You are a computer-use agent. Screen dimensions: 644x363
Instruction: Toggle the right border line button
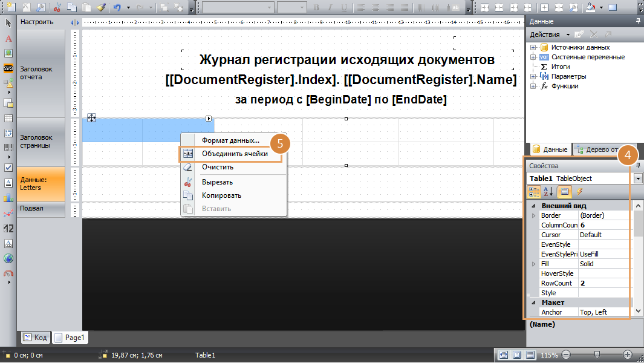528,7
